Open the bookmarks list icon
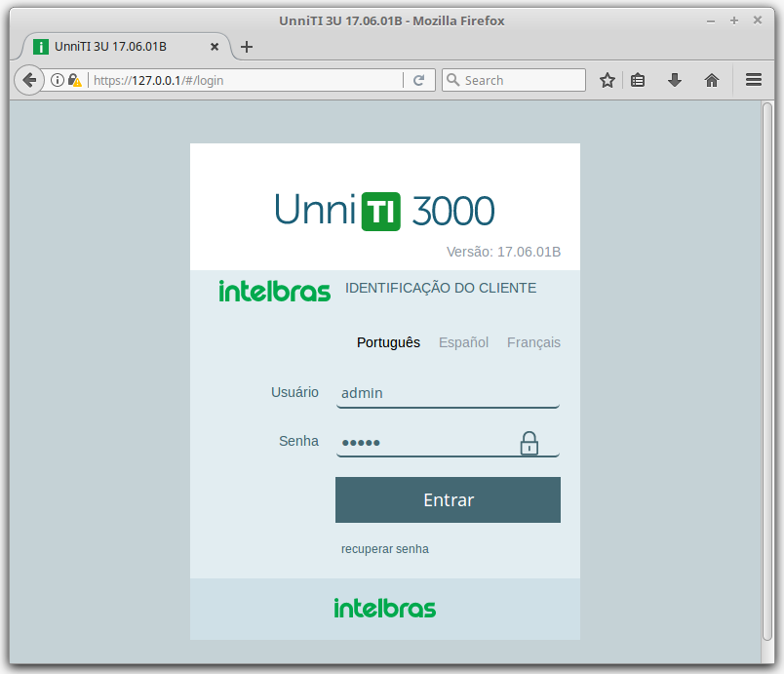Screen dimensions: 784x674 pyautogui.click(x=638, y=80)
